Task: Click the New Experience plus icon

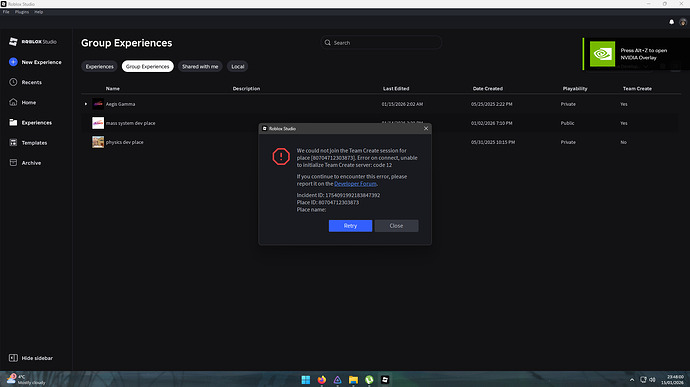Action: [x=13, y=62]
